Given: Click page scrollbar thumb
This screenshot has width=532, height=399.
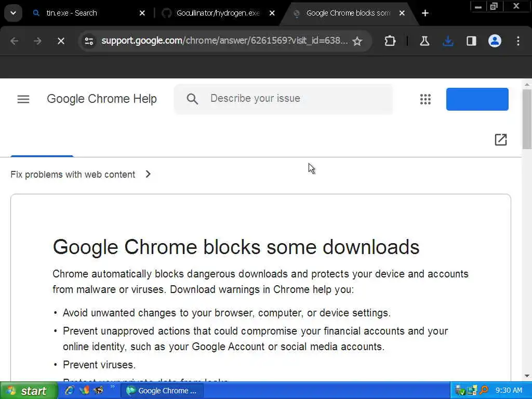Looking at the screenshot, I should tap(527, 119).
